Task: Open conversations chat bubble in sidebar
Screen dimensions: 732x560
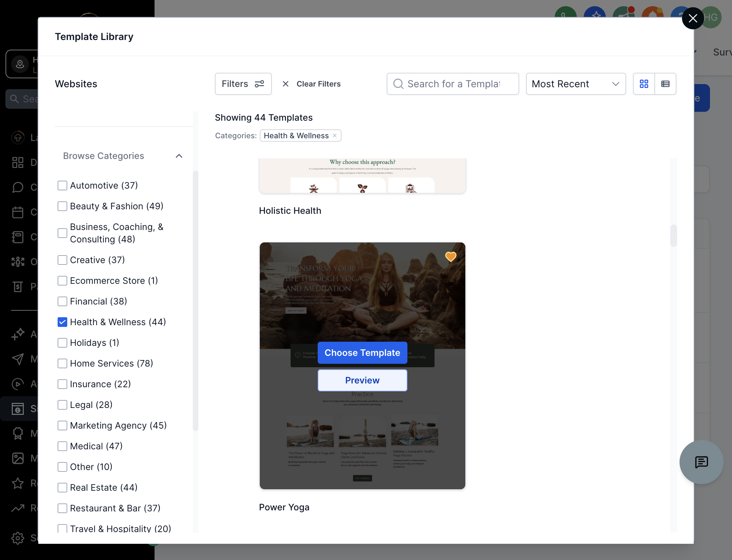Action: (18, 187)
